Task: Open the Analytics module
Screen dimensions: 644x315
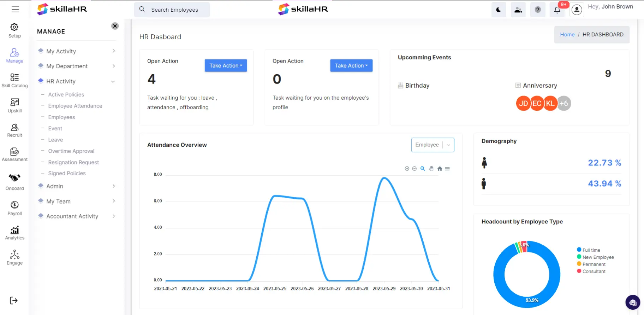Action: [14, 233]
